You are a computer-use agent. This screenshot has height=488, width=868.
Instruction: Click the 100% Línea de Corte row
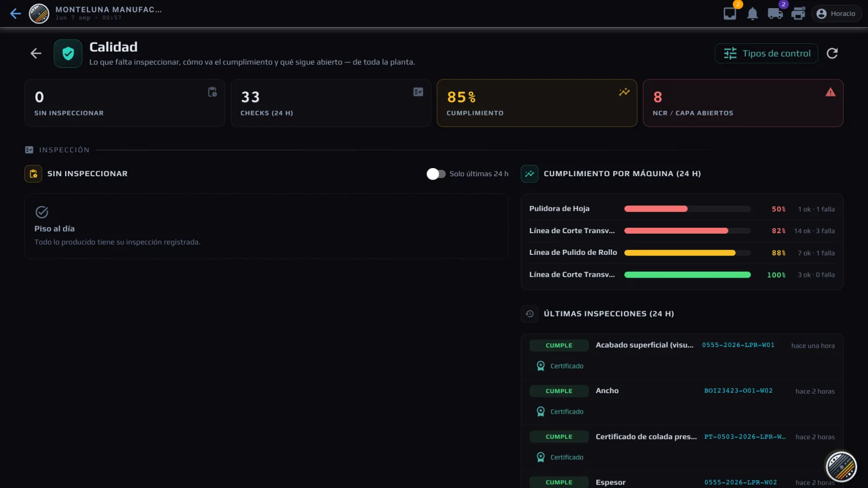[x=682, y=275]
